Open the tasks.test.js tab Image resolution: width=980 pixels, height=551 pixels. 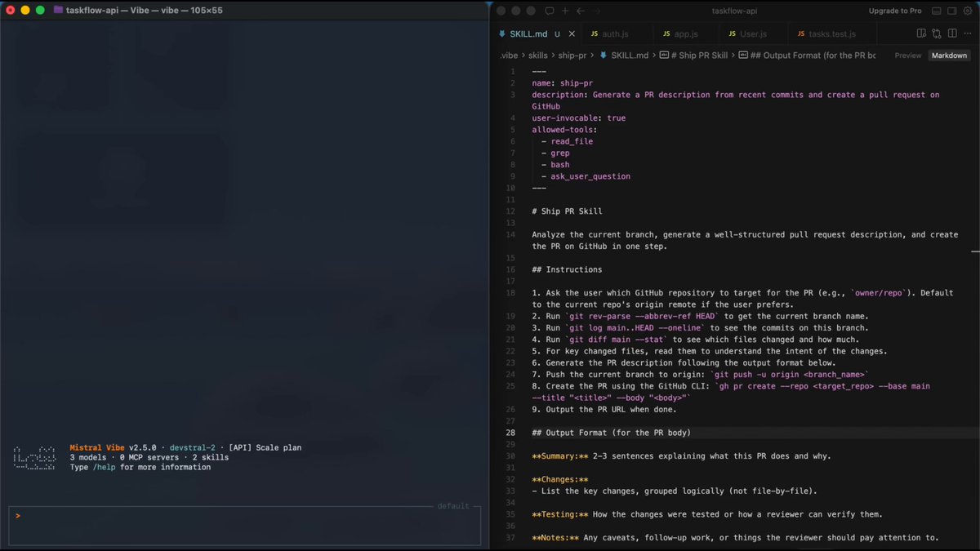(x=831, y=34)
